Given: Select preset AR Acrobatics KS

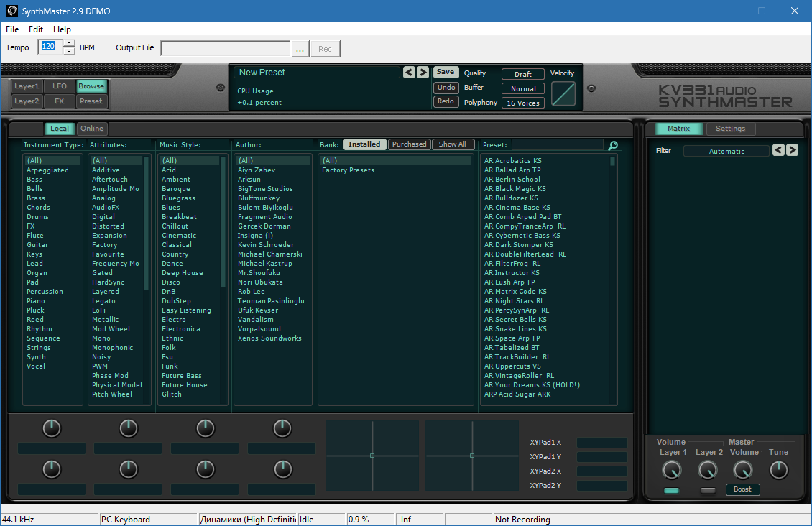Looking at the screenshot, I should [x=512, y=160].
